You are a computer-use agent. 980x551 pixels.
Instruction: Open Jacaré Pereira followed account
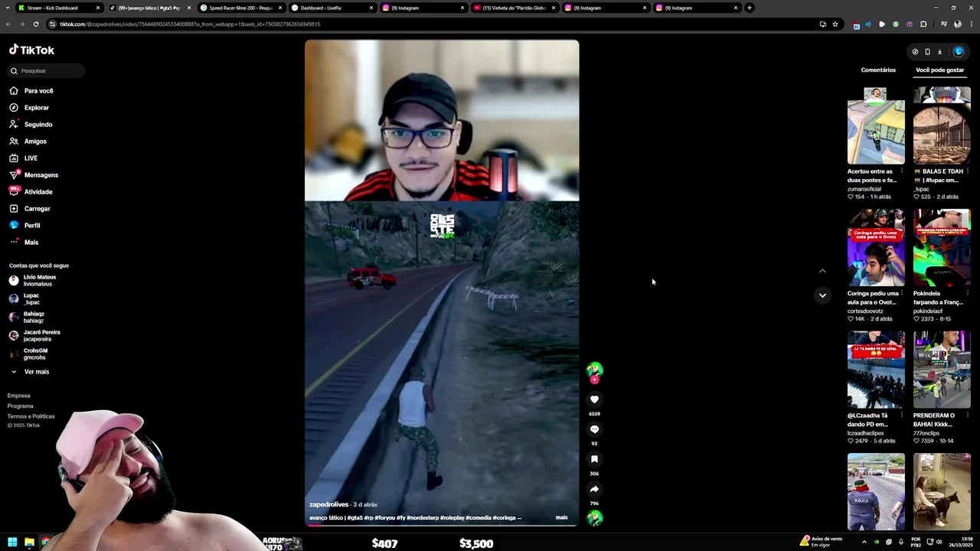click(41, 335)
